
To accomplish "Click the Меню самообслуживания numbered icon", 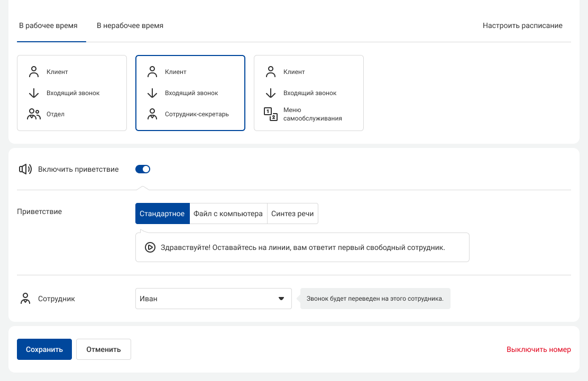I will coord(271,114).
